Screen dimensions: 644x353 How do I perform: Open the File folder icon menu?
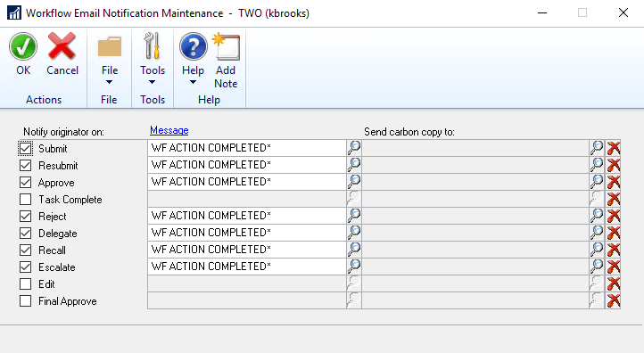(x=110, y=46)
